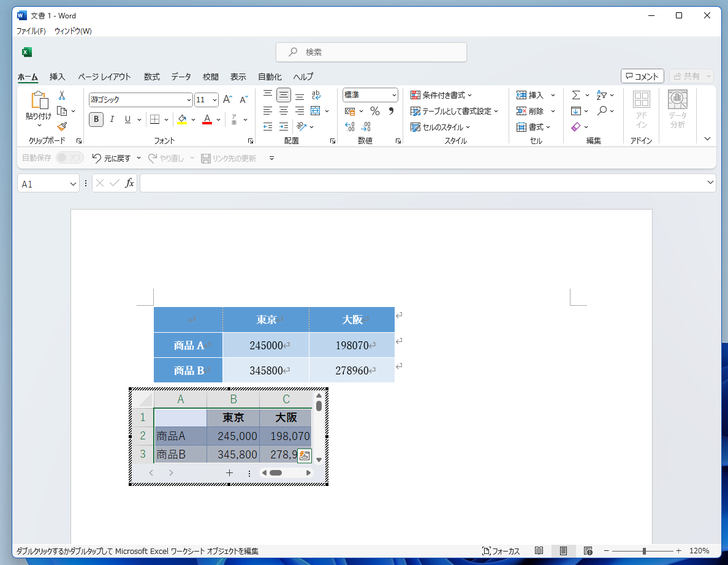Open the number format 標準 dropdown
The image size is (728, 565).
point(394,95)
